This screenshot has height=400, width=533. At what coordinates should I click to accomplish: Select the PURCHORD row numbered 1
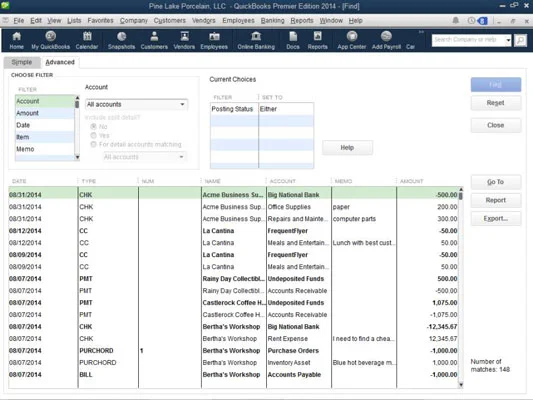[x=234, y=351]
